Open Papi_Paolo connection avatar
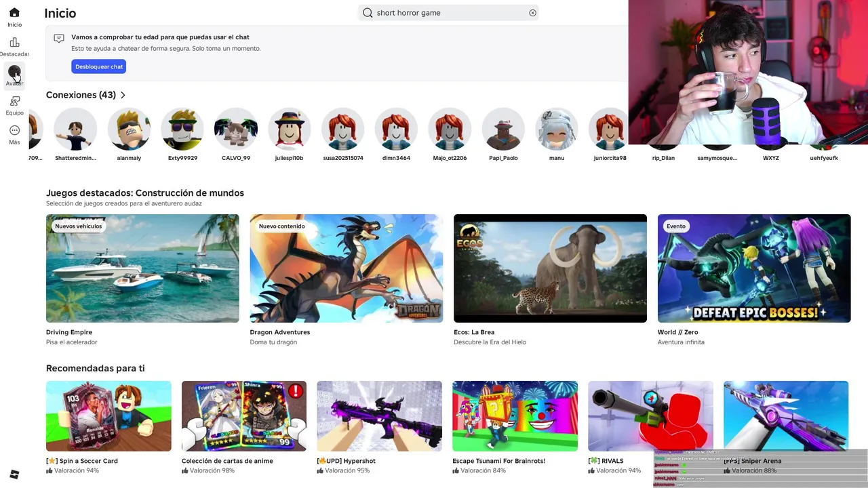The height and width of the screenshot is (488, 868). (x=503, y=129)
